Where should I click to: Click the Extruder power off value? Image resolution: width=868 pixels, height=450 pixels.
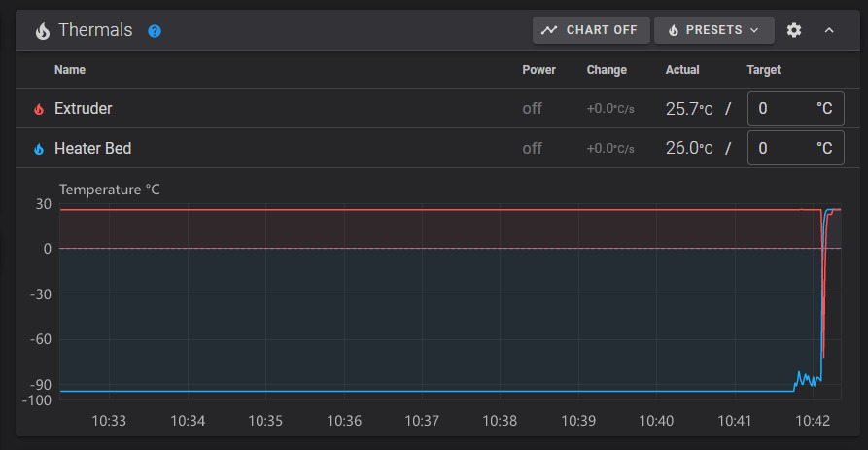pos(532,108)
